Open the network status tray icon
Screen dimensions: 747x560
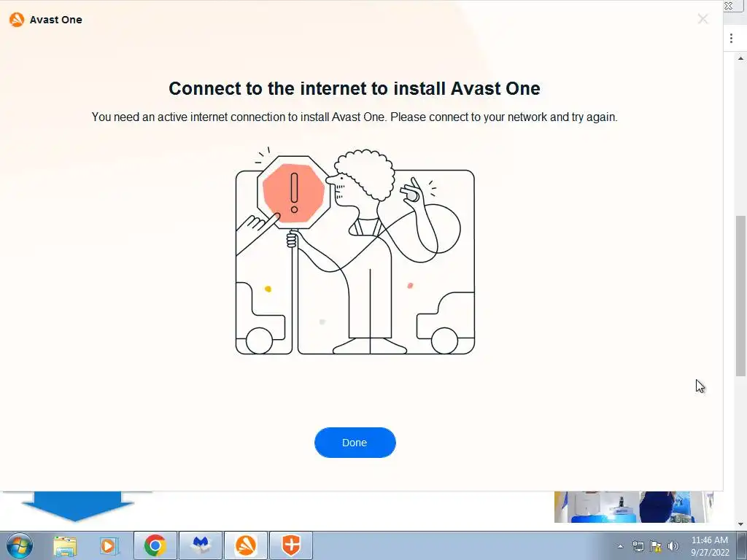638,546
